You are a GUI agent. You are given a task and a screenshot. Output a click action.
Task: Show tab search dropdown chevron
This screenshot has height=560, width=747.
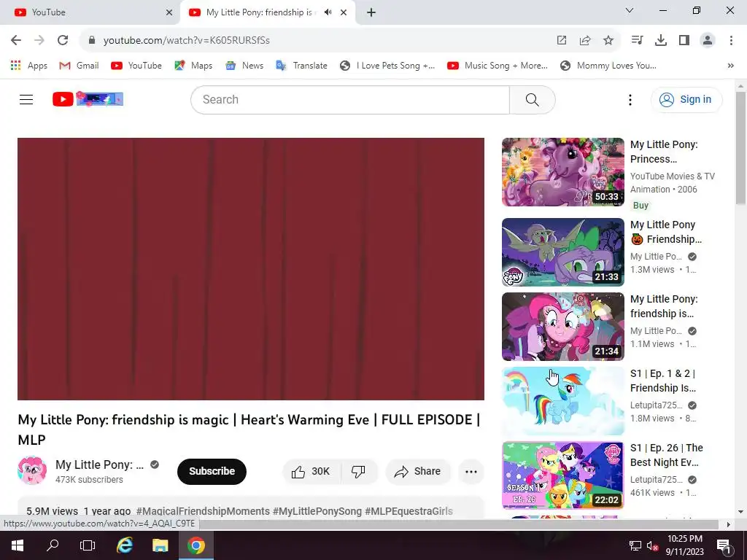point(630,10)
